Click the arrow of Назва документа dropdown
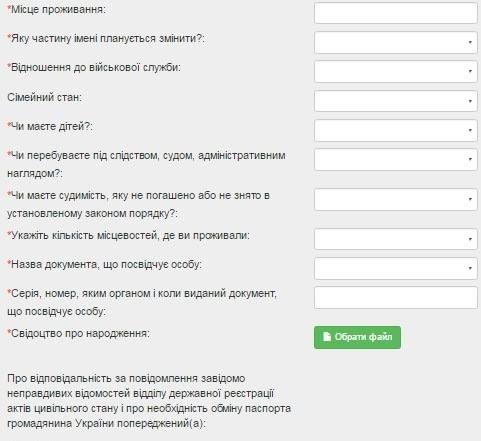Image resolution: width=481 pixels, height=441 pixels. pyautogui.click(x=470, y=268)
